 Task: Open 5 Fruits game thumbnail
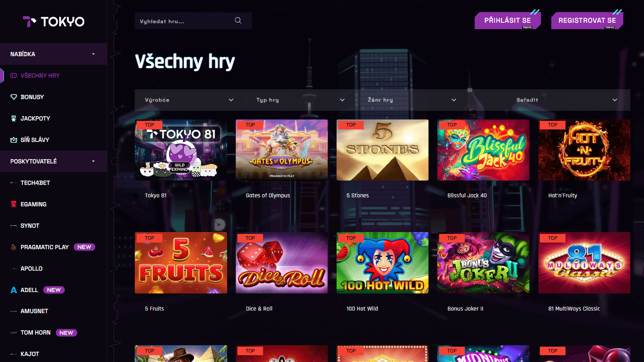point(181,263)
